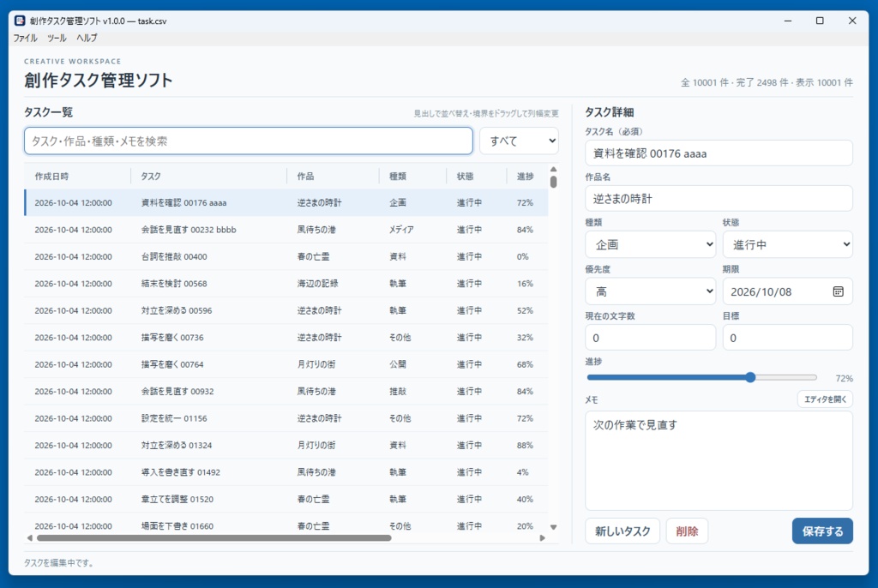Select the row 対立を深める 00596
Screen dimensions: 878x588
[x=286, y=310]
